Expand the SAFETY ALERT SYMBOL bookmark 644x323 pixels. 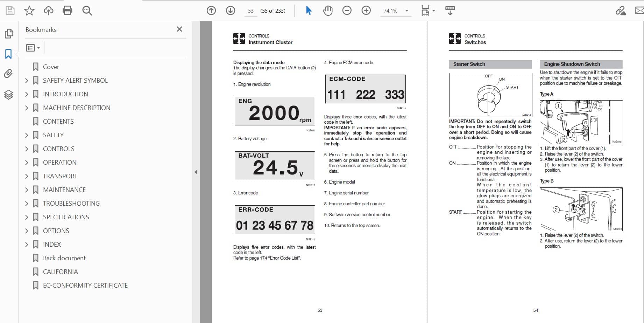click(27, 81)
